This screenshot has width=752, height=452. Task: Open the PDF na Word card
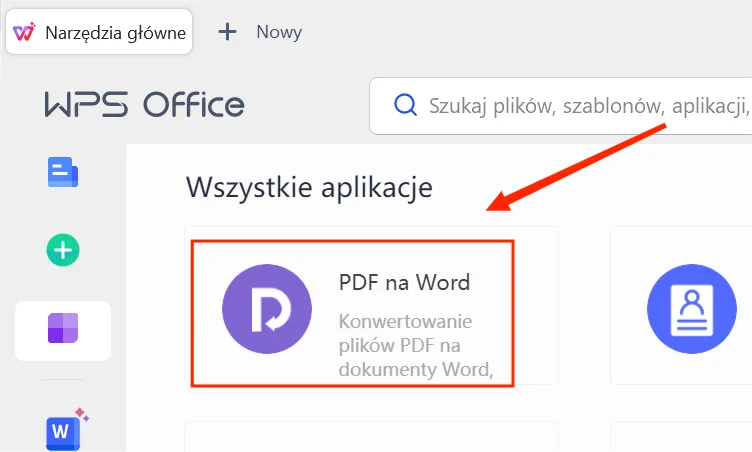[371, 306]
